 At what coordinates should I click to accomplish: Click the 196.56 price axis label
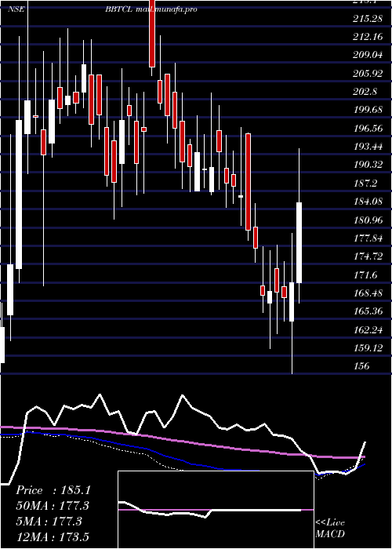[x=368, y=128]
